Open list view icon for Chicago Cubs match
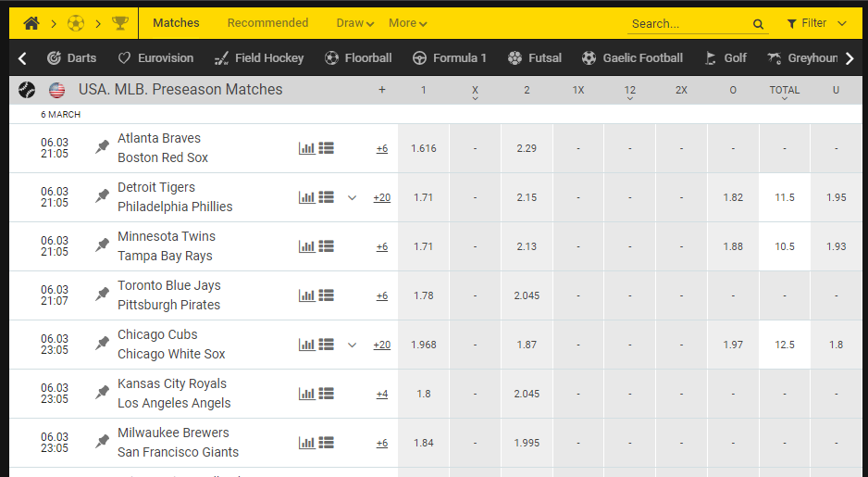 point(326,344)
